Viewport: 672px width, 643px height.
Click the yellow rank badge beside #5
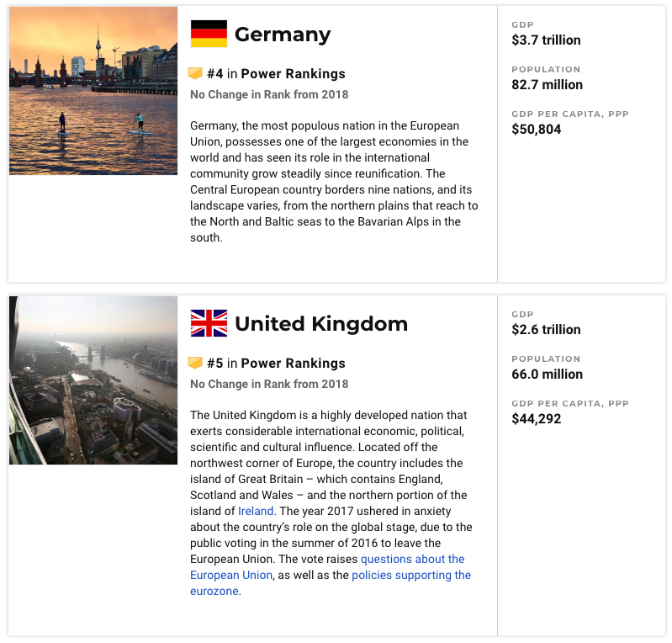[x=195, y=363]
